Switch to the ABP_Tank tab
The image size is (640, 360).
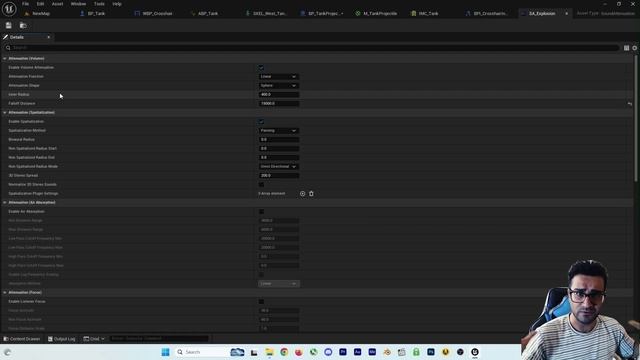pyautogui.click(x=208, y=13)
